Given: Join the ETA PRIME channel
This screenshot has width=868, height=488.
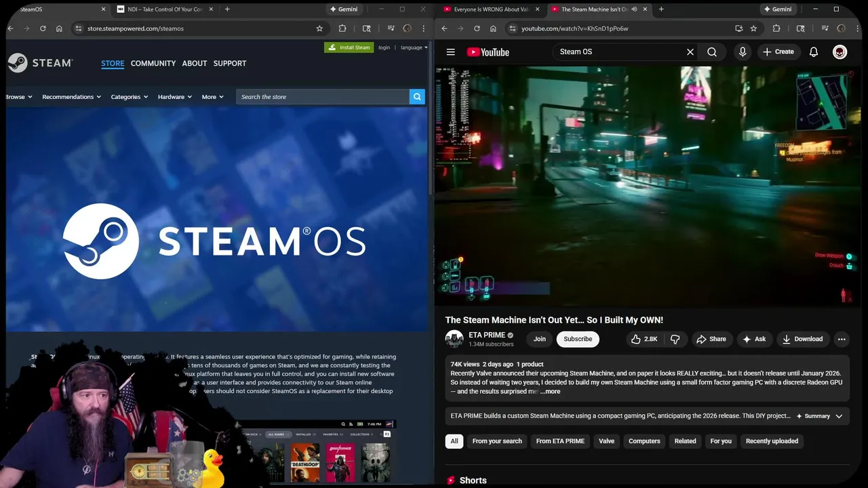Looking at the screenshot, I should click(539, 339).
